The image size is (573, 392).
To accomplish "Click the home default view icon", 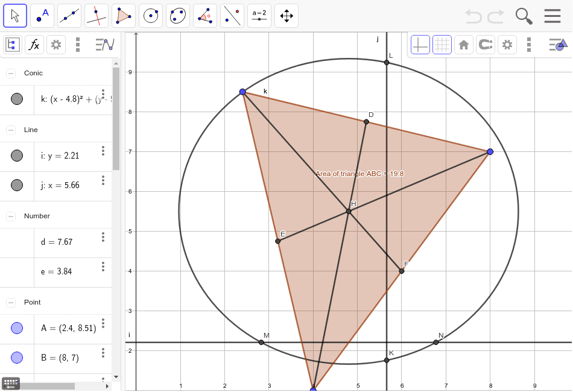I will (x=463, y=44).
